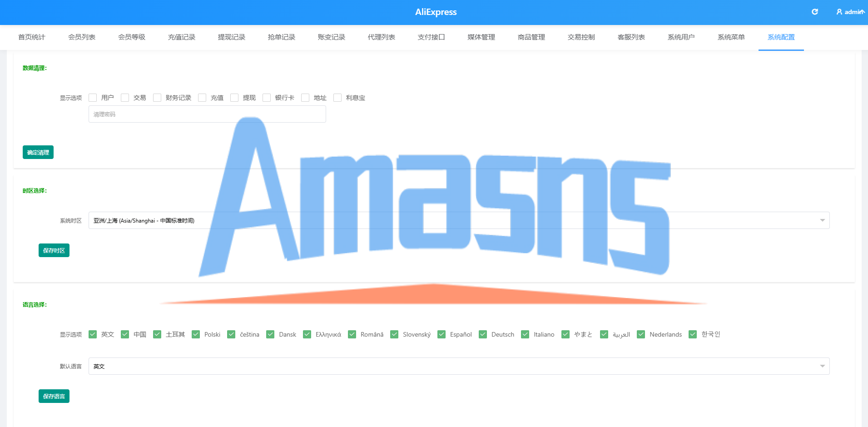Open 首页统计 tab

pyautogui.click(x=32, y=37)
